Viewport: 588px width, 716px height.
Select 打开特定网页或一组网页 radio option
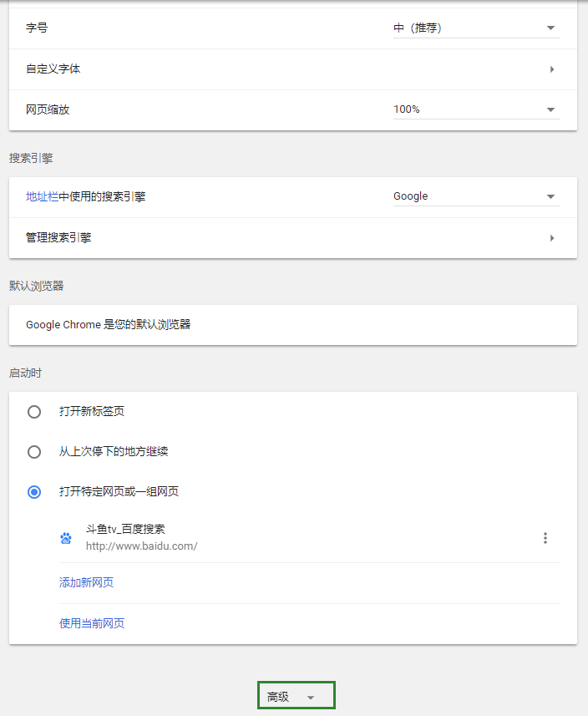(x=34, y=492)
